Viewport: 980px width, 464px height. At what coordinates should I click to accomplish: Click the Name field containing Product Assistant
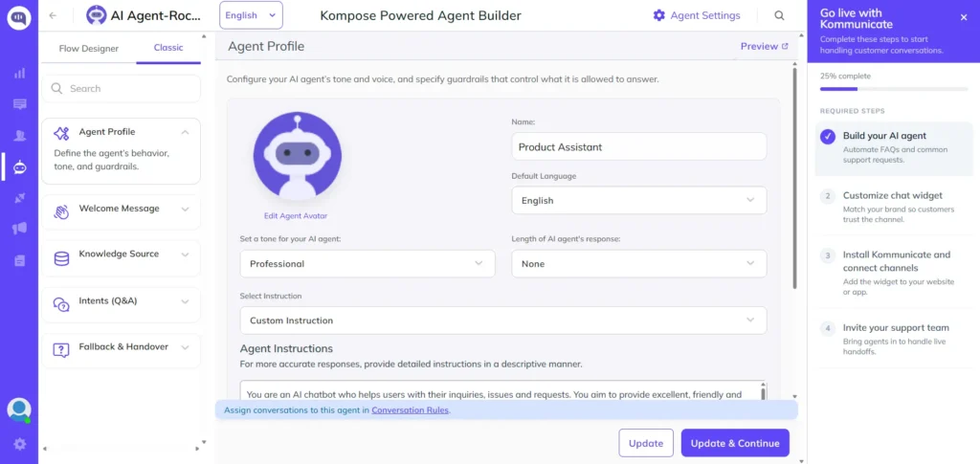coord(638,146)
